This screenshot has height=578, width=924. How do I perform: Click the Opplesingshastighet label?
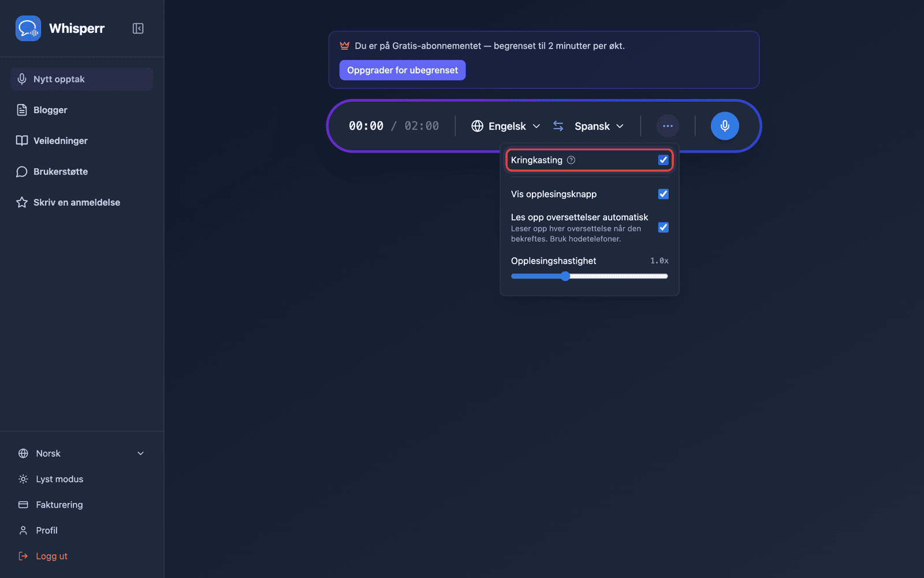(x=553, y=261)
